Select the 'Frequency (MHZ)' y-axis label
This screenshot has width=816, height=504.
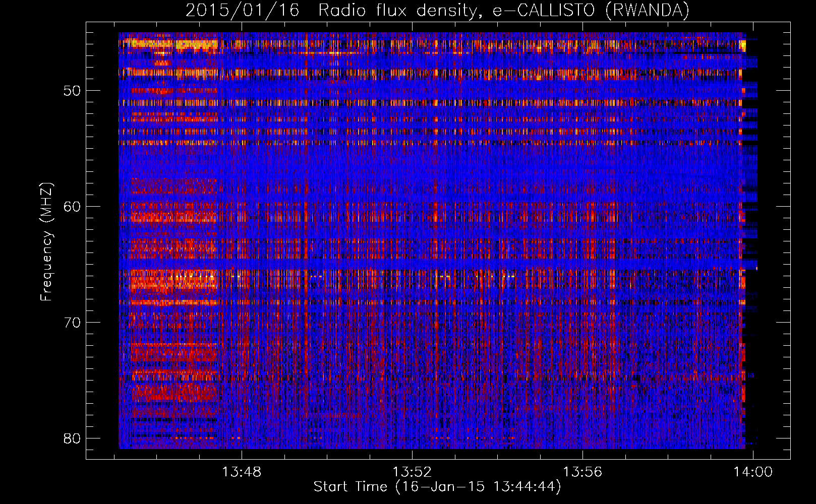[x=46, y=241]
